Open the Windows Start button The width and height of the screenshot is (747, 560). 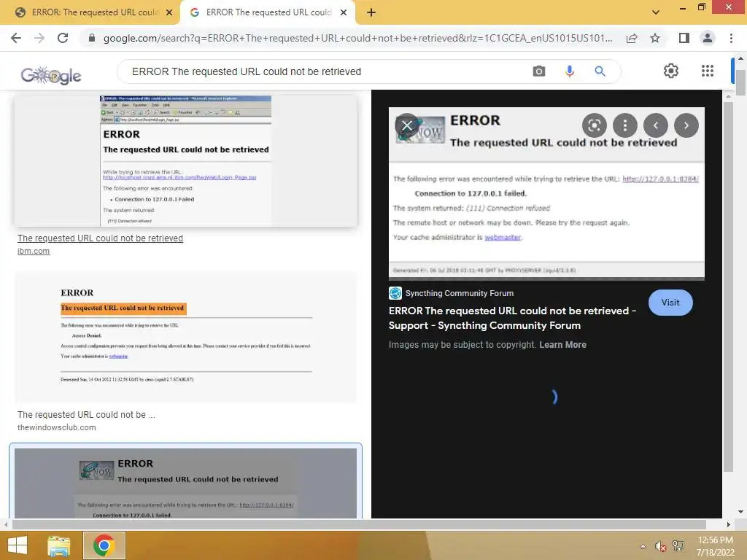tap(18, 545)
